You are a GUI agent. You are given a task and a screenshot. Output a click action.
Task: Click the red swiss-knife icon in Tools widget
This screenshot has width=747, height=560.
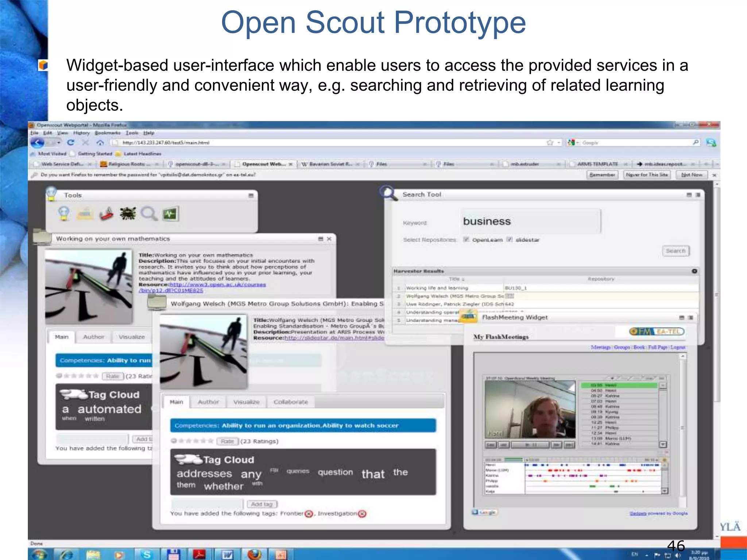pyautogui.click(x=106, y=214)
